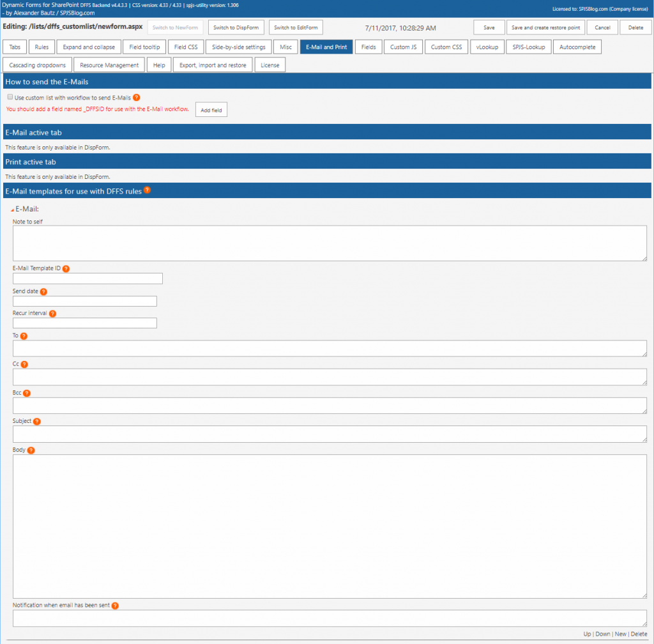
Task: Click help icon in E-Mail templates header
Action: (148, 190)
